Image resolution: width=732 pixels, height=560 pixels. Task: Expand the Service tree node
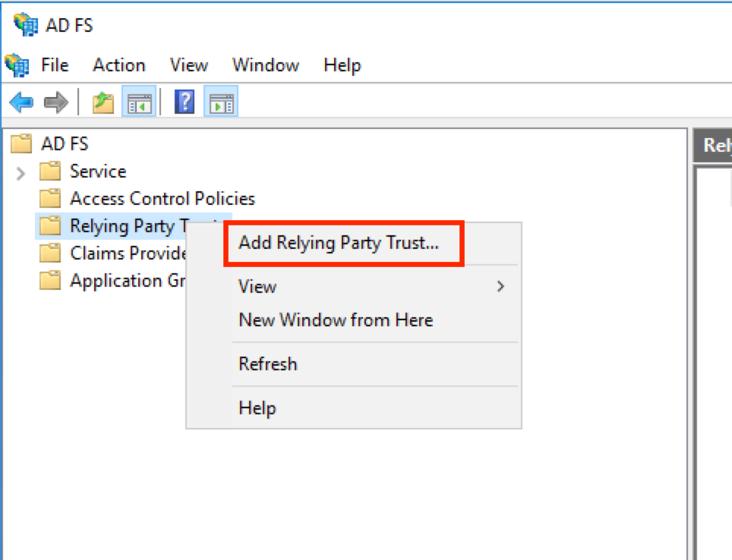(20, 171)
